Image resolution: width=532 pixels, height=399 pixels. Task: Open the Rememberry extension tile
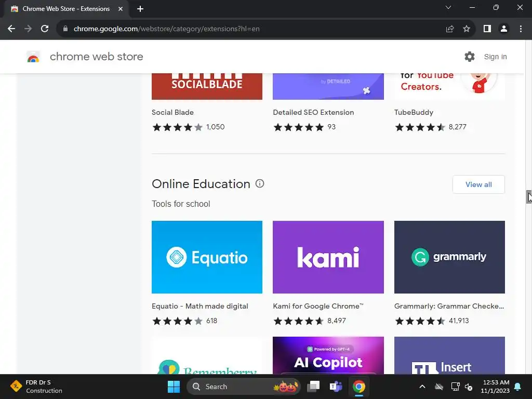coord(207,355)
